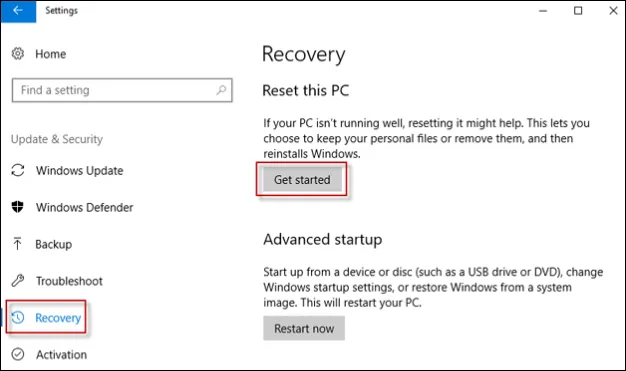Focus the Find a setting search box
626x371 pixels.
pos(122,90)
